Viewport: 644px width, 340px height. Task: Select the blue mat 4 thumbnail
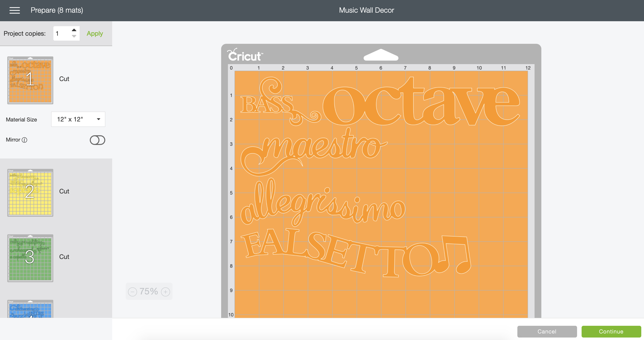[30, 310]
